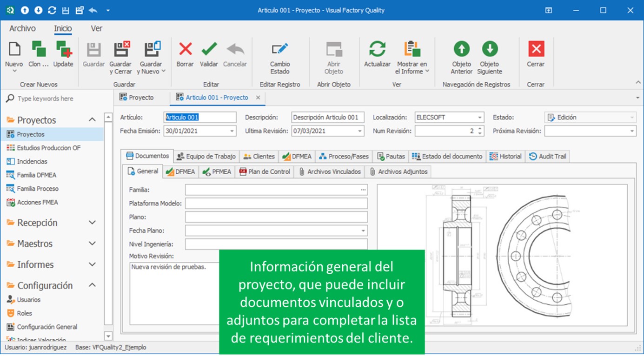Image resolution: width=644 pixels, height=356 pixels.
Task: Click the sidebar keyword search box
Action: (x=56, y=99)
